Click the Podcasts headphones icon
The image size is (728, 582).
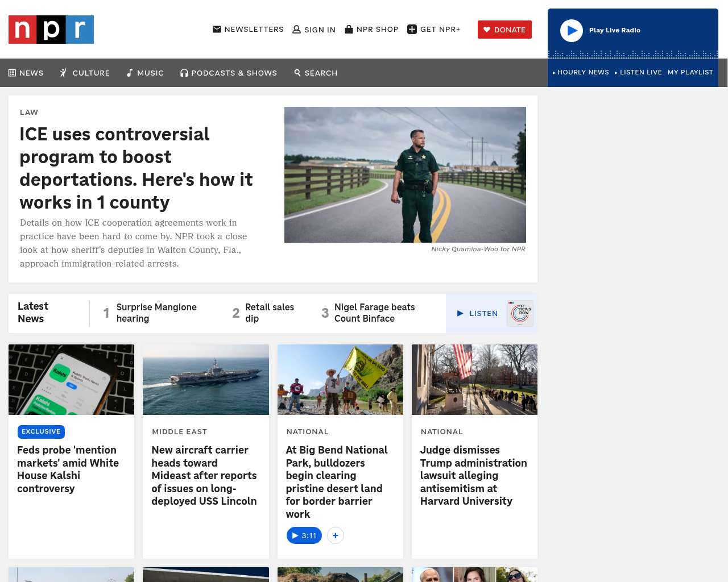click(184, 73)
